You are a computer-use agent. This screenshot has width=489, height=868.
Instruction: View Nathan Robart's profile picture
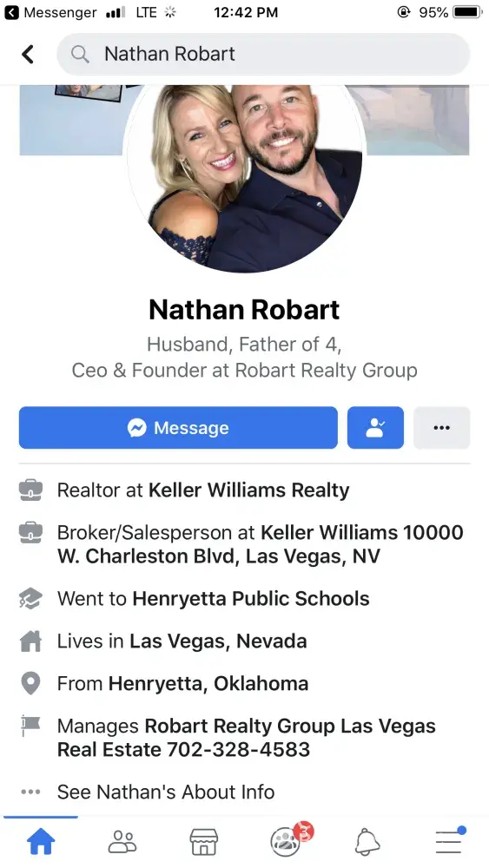pos(244,178)
